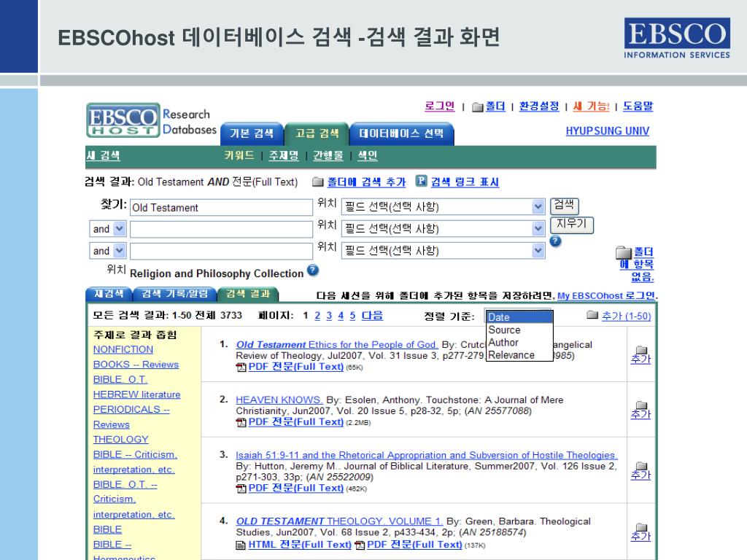Screen dimensions: 747x560
Task: Open 데이터베이스 선택 tab
Action: 402,134
